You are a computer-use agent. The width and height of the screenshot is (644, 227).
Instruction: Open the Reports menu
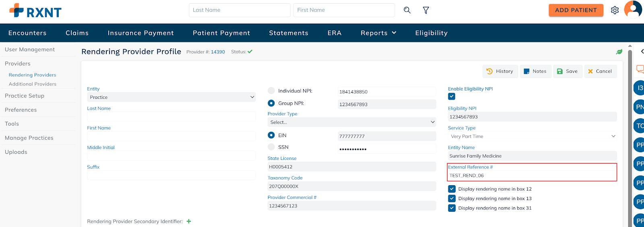coord(378,33)
